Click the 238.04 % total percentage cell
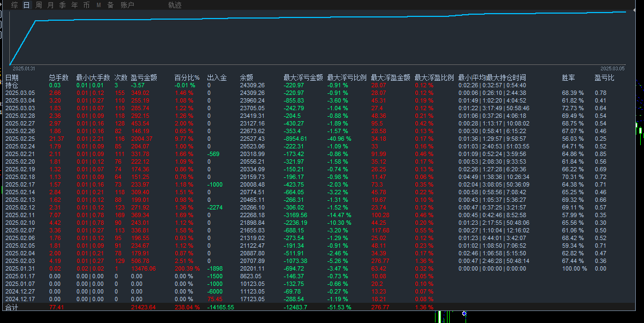 pyautogui.click(x=187, y=307)
